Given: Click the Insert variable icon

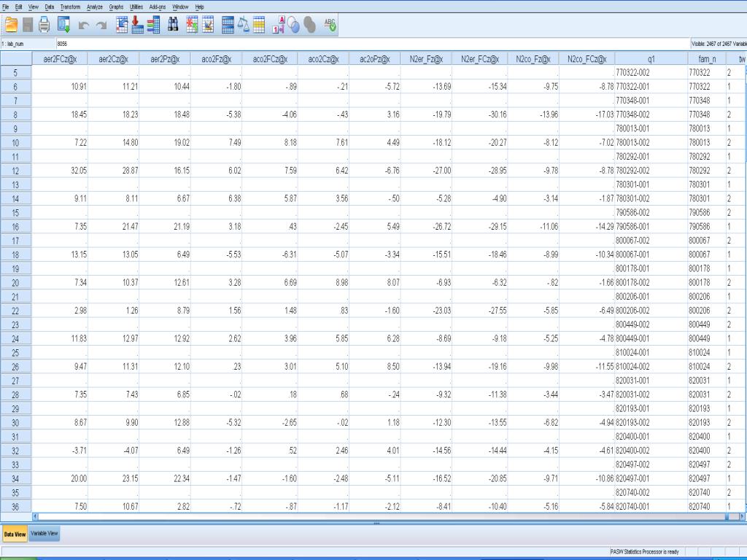Looking at the screenshot, I should tap(208, 25).
